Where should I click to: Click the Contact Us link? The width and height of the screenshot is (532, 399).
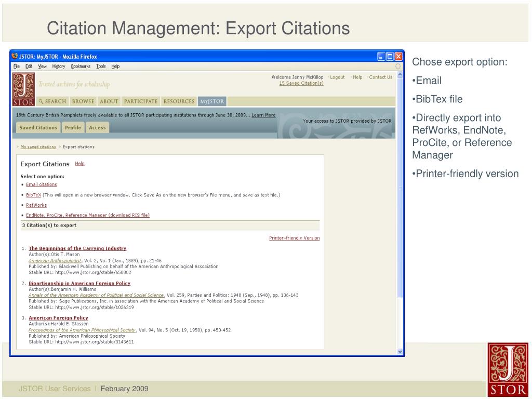click(x=381, y=77)
